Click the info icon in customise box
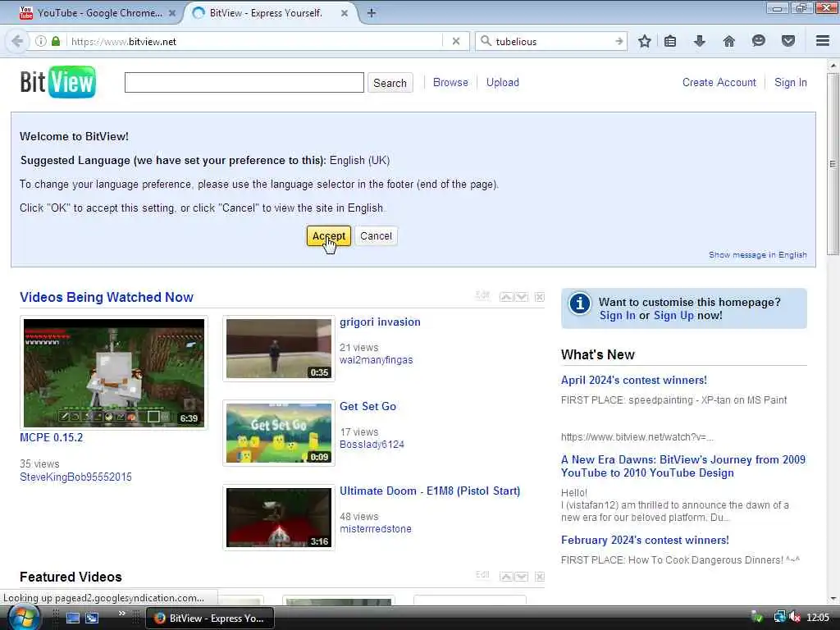The height and width of the screenshot is (630, 840). (580, 304)
